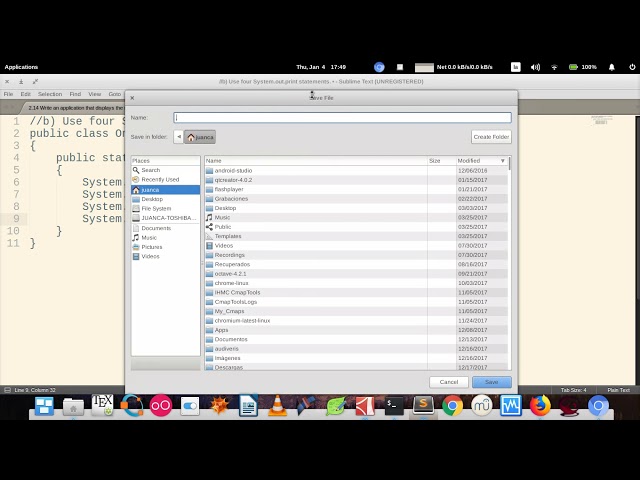Select JUANCA-TOSHIBA drive in Places
Viewport: 640px width, 480px height.
pyautogui.click(x=166, y=218)
